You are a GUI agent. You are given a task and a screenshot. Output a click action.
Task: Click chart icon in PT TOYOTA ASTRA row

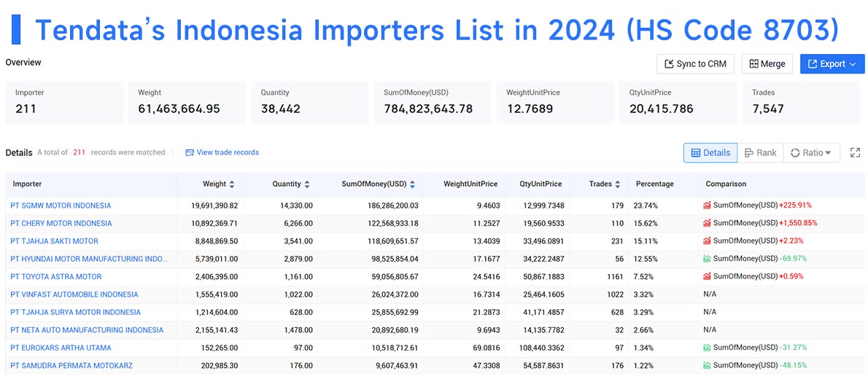pyautogui.click(x=707, y=276)
